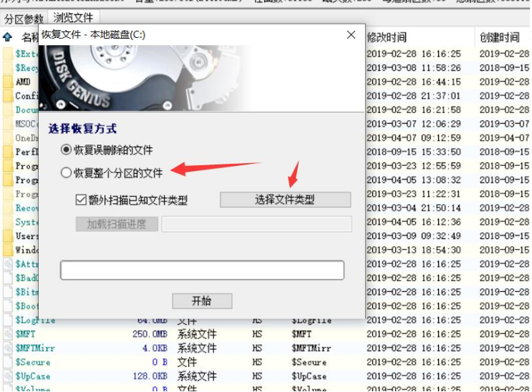Click the System folder icon

[x=8, y=222]
